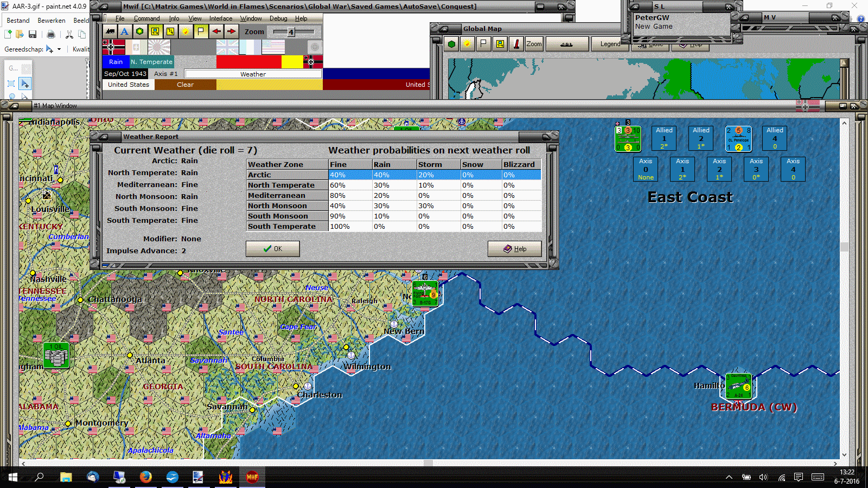Open Firefox from the taskbar
868x488 pixels.
click(x=145, y=477)
